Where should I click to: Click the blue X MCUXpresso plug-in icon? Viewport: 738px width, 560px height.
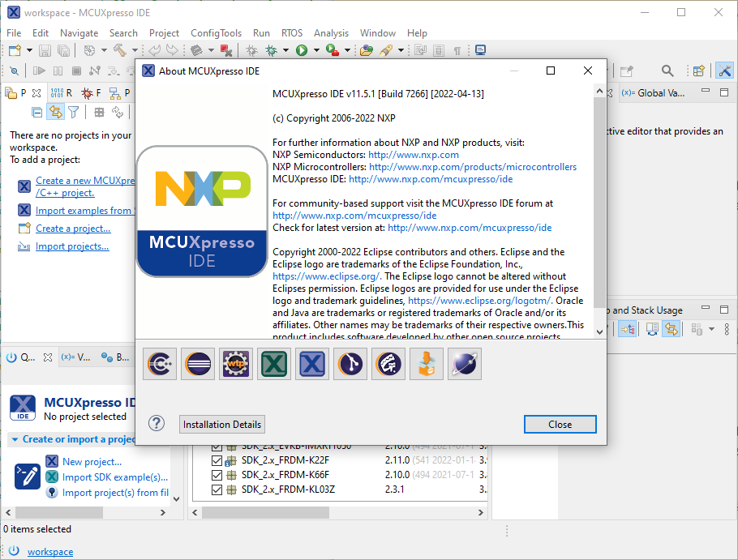tap(312, 365)
